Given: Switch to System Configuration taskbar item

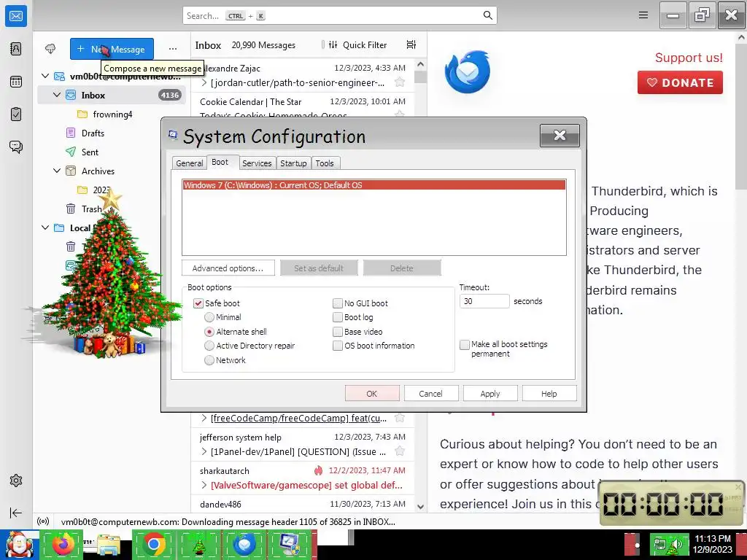Looking at the screenshot, I should coord(290,544).
